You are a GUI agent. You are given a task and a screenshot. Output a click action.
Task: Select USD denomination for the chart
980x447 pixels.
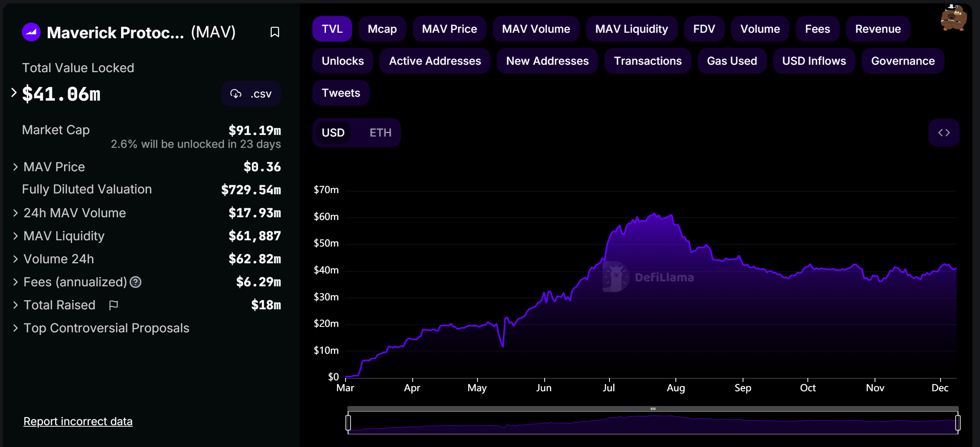(x=333, y=133)
